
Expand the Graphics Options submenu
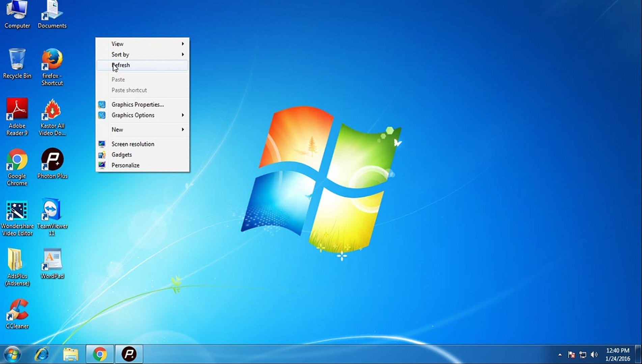tap(142, 115)
